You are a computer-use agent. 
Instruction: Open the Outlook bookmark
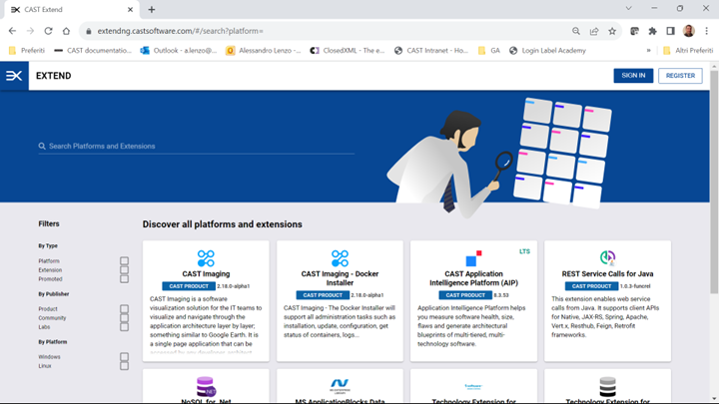click(x=179, y=50)
